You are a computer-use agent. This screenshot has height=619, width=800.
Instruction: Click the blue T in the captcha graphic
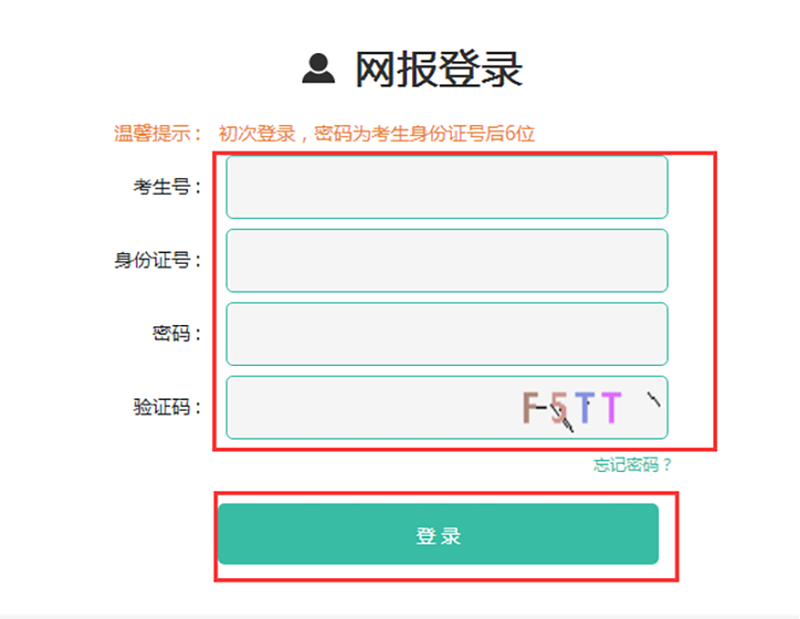click(x=587, y=406)
